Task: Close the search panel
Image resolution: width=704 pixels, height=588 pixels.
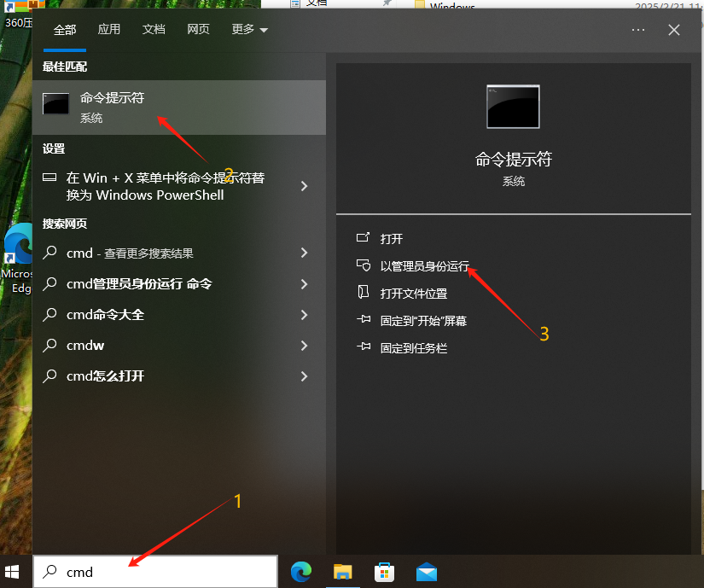Action: pos(674,30)
